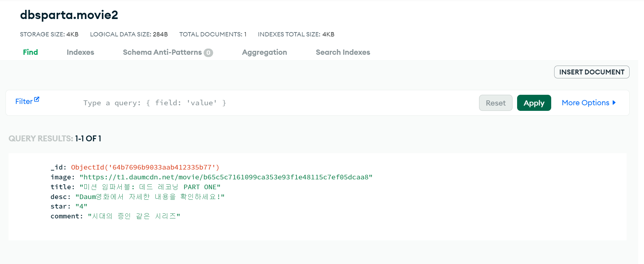Click the QUERY RESULTS 1-1 OF 1 label
The width and height of the screenshot is (644, 264).
click(x=55, y=138)
